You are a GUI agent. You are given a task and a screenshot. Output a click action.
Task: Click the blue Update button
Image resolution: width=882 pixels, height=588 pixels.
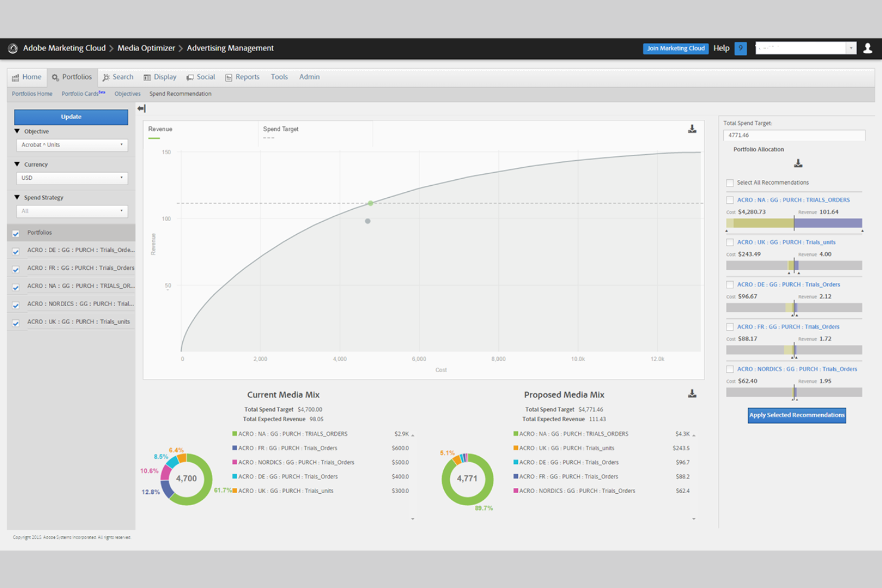(x=71, y=117)
